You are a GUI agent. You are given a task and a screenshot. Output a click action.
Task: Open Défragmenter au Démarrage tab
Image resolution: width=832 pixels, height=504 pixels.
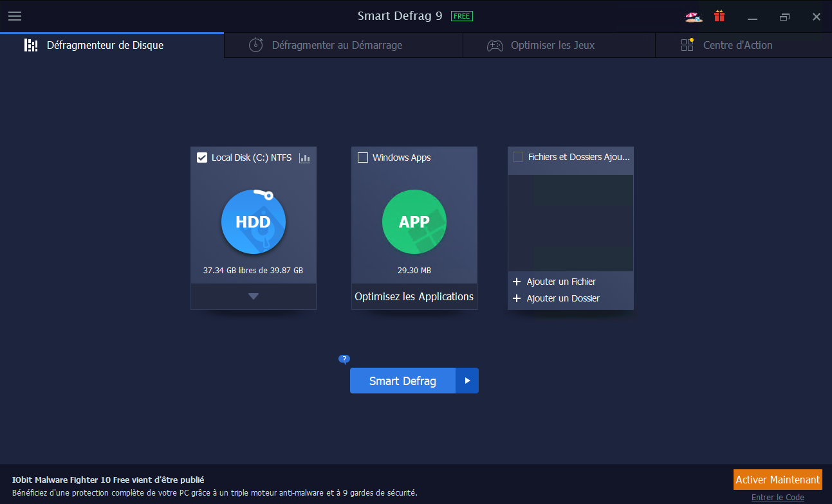pyautogui.click(x=344, y=45)
